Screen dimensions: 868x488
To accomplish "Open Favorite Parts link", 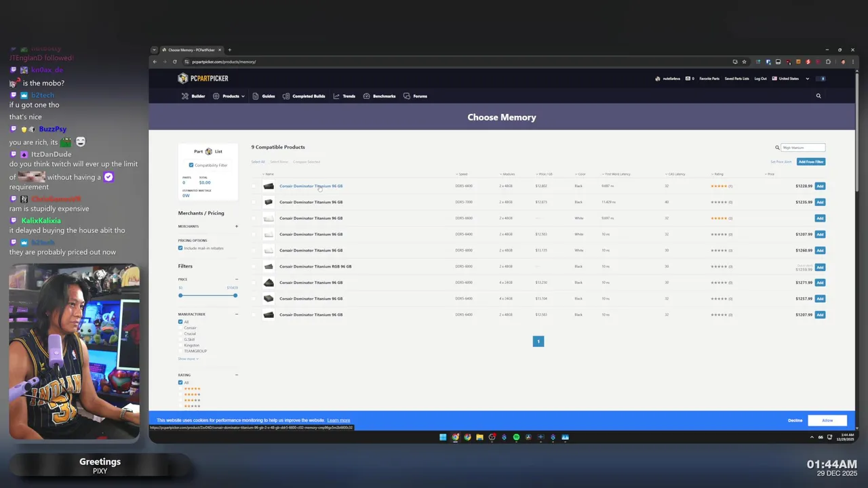I will (709, 79).
